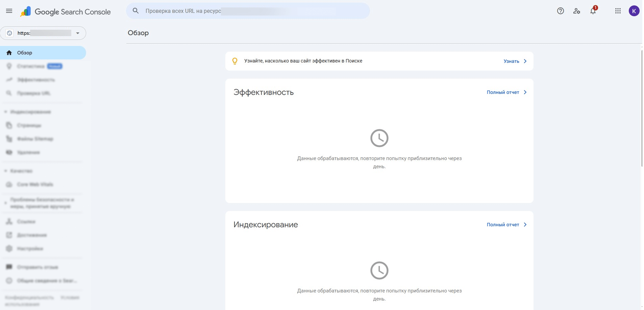Click the lightbulb tip icon
The width and height of the screenshot is (644, 310).
235,61
